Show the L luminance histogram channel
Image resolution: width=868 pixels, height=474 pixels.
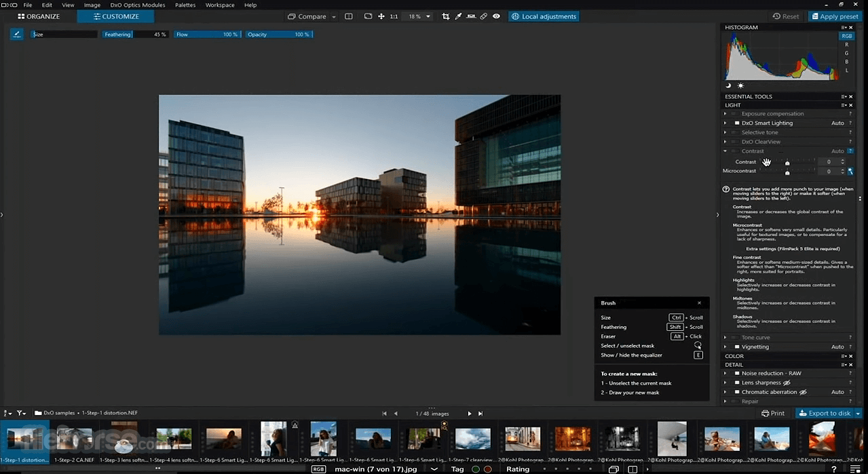(x=846, y=71)
